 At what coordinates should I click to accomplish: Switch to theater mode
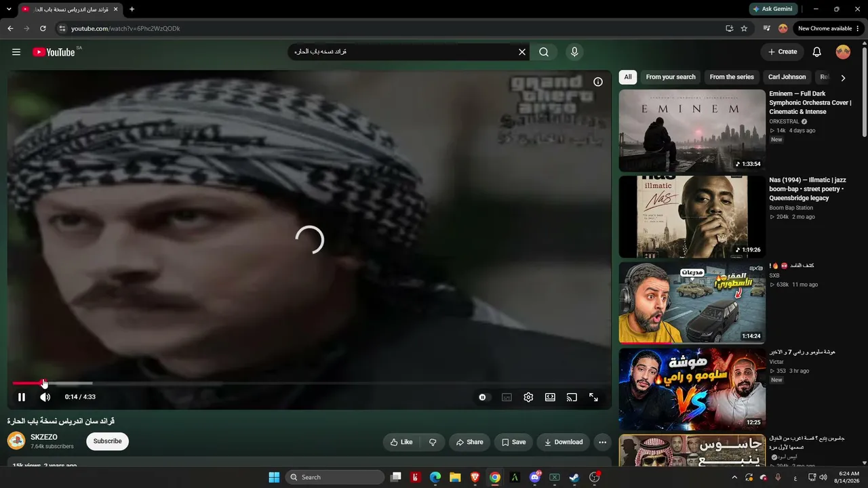[x=550, y=398]
